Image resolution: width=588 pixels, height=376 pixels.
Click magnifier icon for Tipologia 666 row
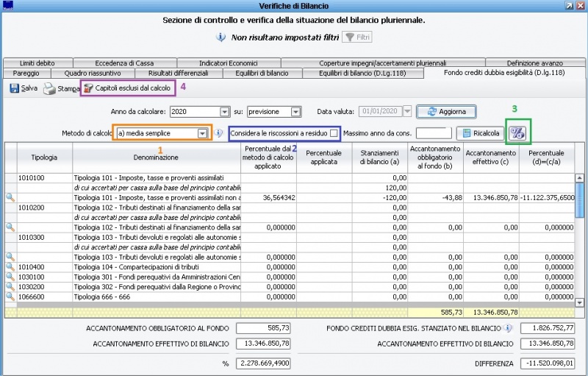pos(10,296)
